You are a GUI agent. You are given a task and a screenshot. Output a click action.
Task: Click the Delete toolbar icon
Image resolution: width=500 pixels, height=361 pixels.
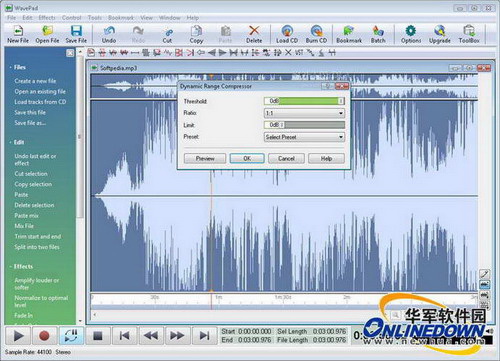point(254,34)
